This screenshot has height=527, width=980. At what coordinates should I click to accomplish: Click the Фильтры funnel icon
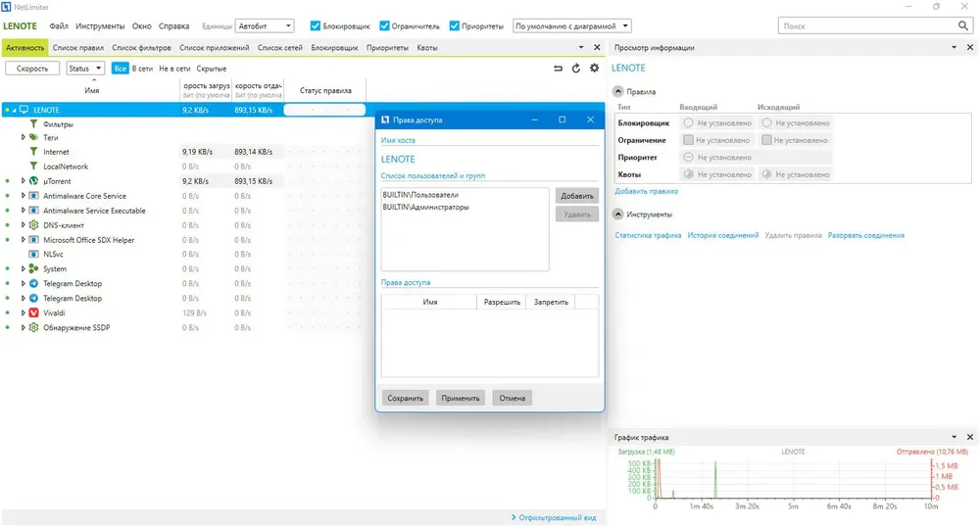(x=33, y=123)
